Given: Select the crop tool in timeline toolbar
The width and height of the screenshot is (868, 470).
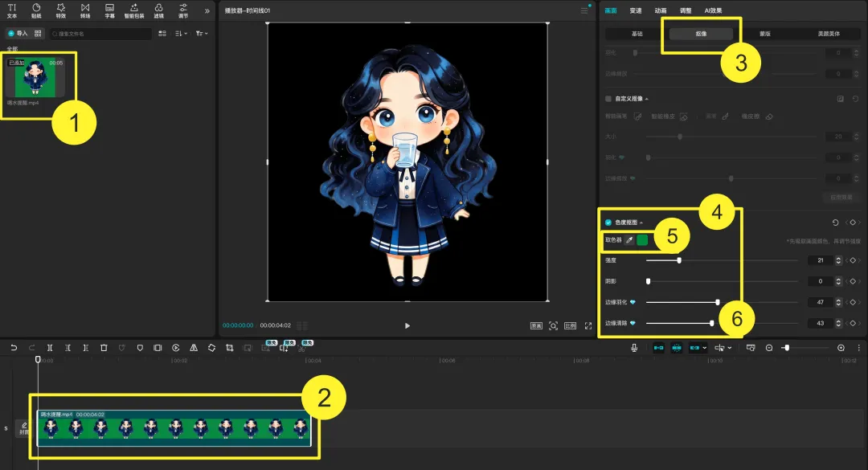Looking at the screenshot, I should tap(229, 348).
